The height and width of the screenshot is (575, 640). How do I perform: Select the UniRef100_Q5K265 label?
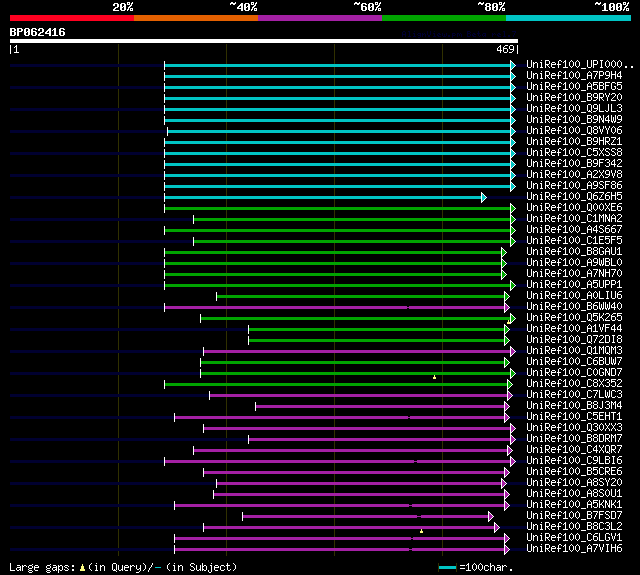pyautogui.click(x=574, y=318)
